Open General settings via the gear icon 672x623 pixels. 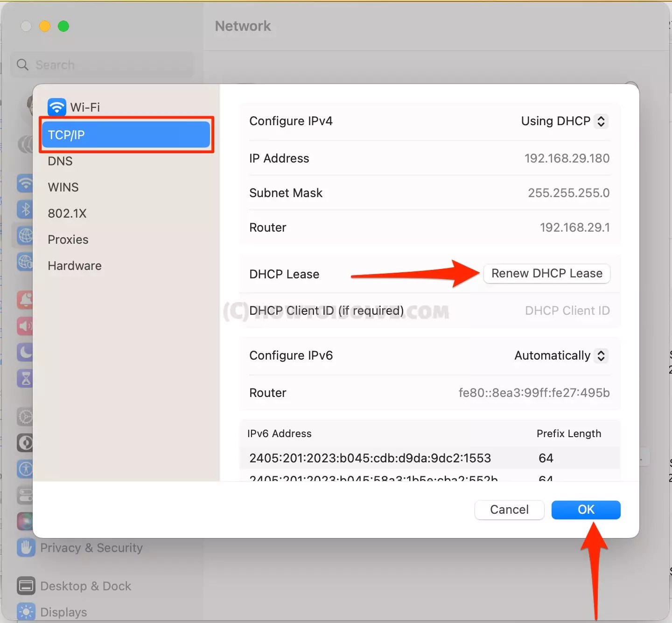point(26,417)
